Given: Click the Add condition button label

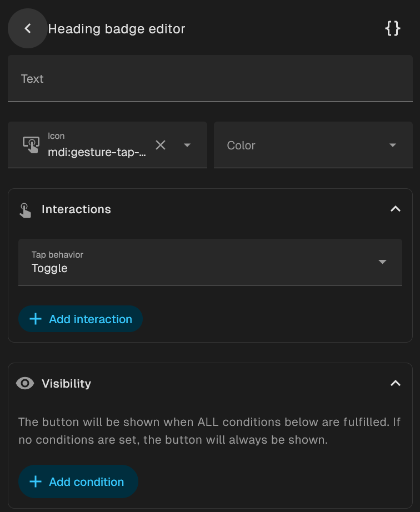Looking at the screenshot, I should (x=87, y=481).
